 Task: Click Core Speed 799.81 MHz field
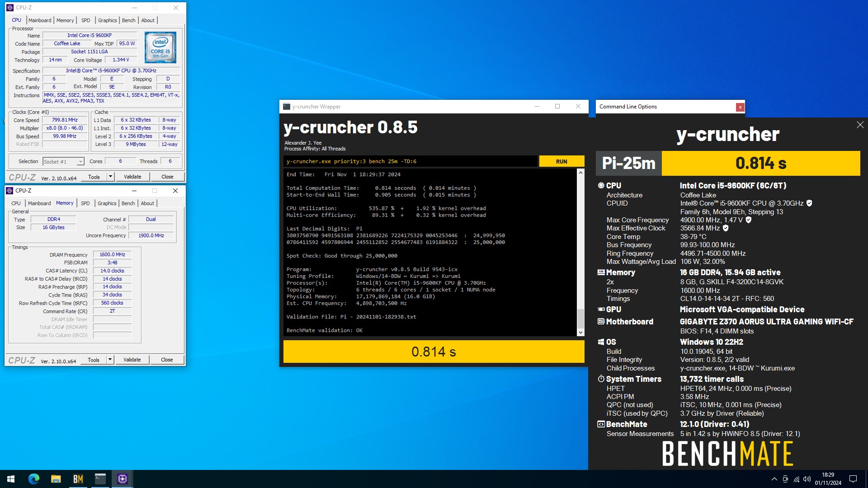coord(65,120)
